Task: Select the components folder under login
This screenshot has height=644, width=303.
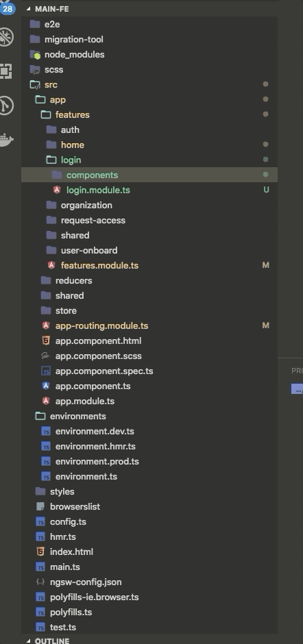Action: click(149, 175)
